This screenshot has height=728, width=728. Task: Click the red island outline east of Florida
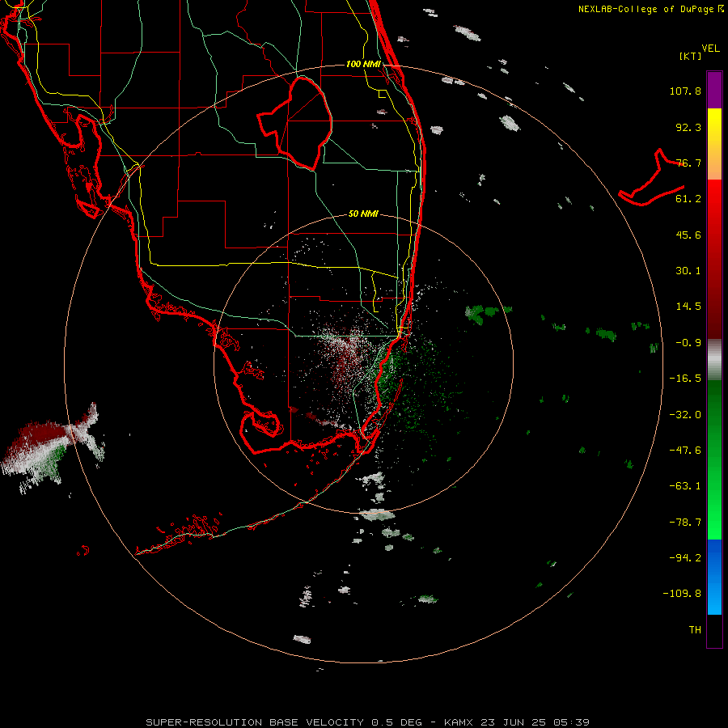[652, 177]
